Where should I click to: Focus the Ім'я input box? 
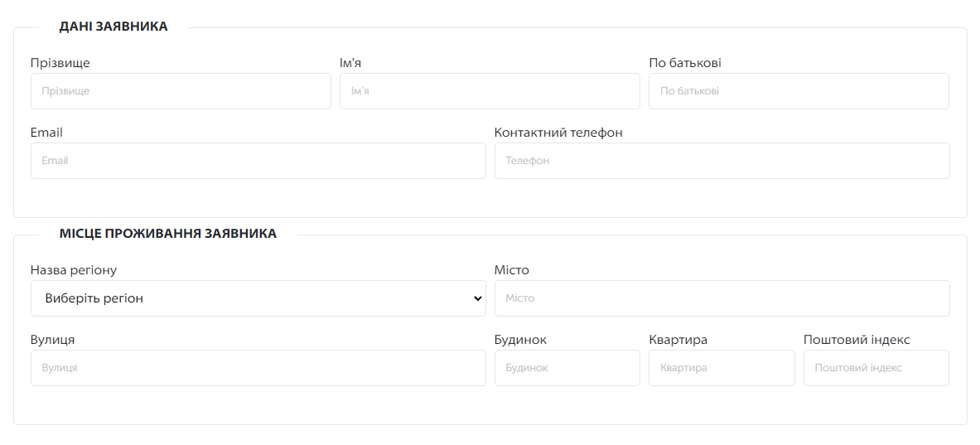click(x=490, y=91)
